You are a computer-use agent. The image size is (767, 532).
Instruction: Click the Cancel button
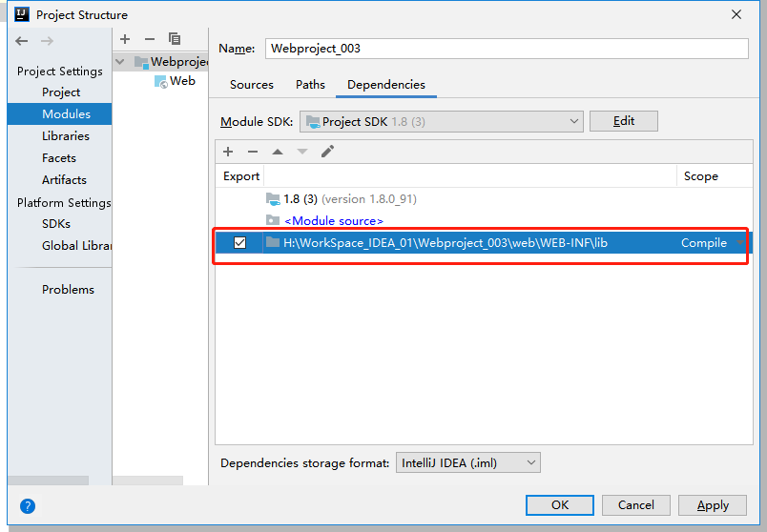tap(636, 505)
